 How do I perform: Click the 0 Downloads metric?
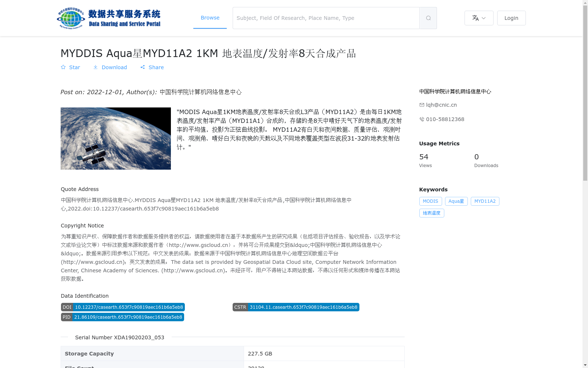click(x=486, y=160)
